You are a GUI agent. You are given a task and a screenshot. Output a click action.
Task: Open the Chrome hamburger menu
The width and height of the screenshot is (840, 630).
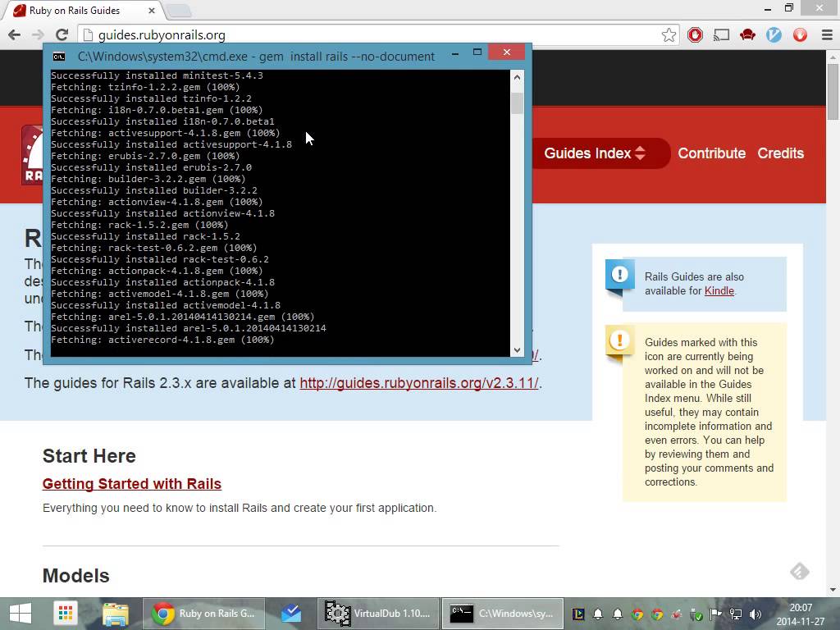coord(827,35)
